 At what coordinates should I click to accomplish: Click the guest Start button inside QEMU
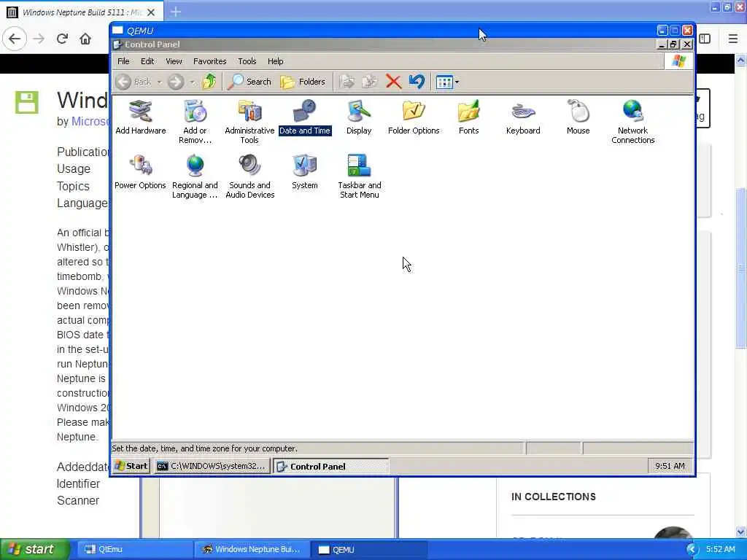(x=131, y=466)
